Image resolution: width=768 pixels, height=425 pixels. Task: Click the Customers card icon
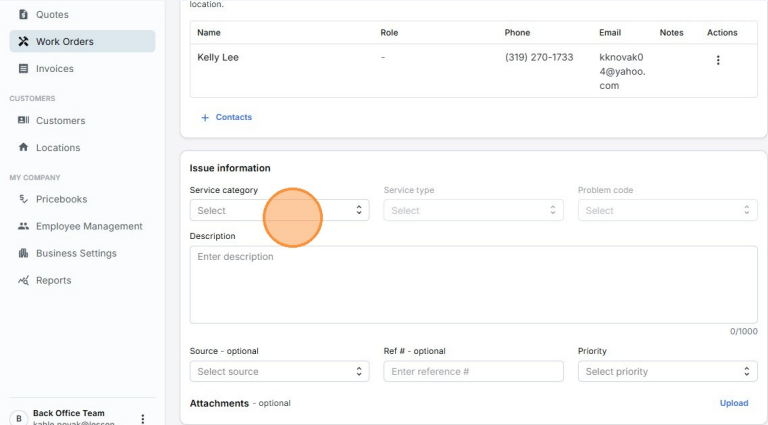pyautogui.click(x=23, y=121)
